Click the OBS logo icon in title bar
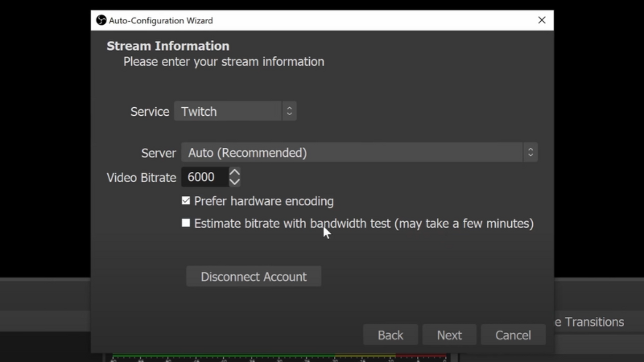The height and width of the screenshot is (362, 644). [101, 20]
